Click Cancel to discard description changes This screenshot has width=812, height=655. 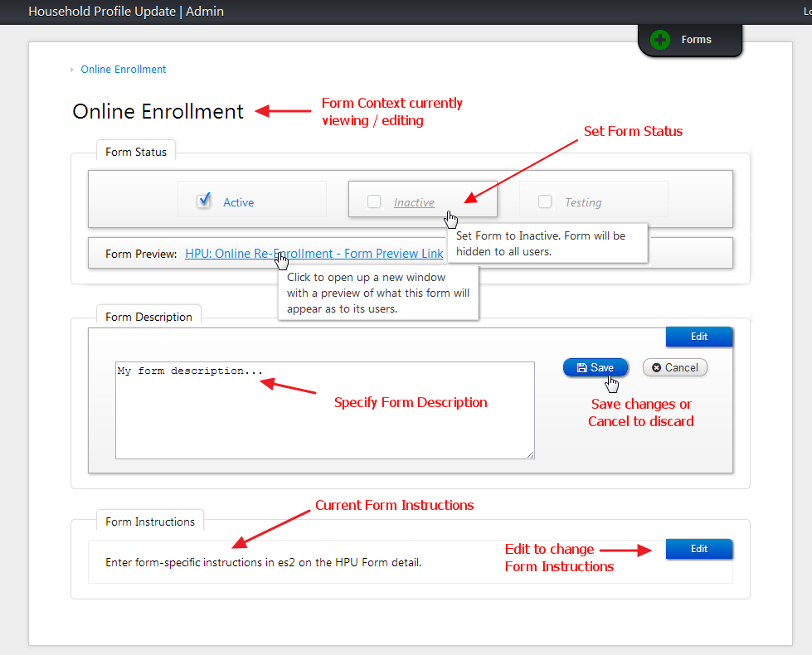(675, 367)
